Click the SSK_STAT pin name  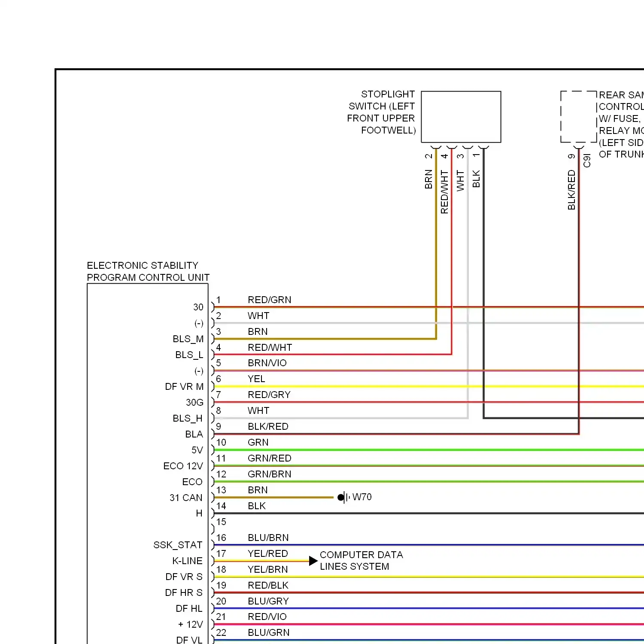178,545
